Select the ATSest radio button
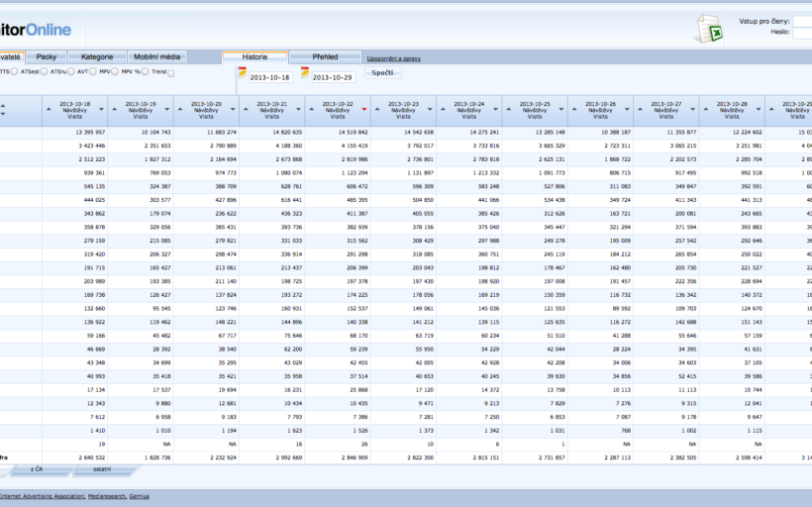The image size is (812, 507). (x=43, y=71)
